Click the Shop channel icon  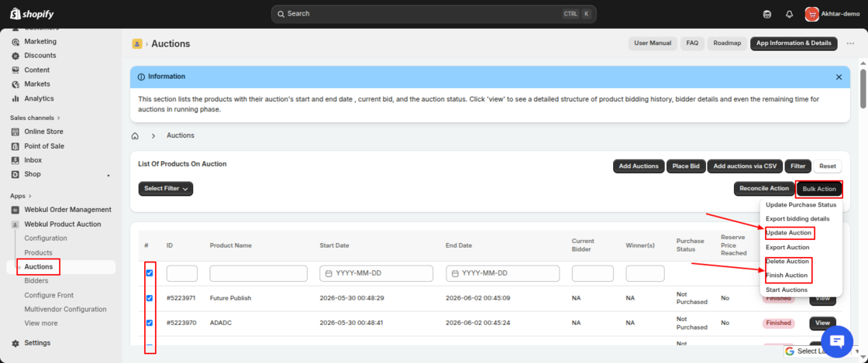point(15,175)
